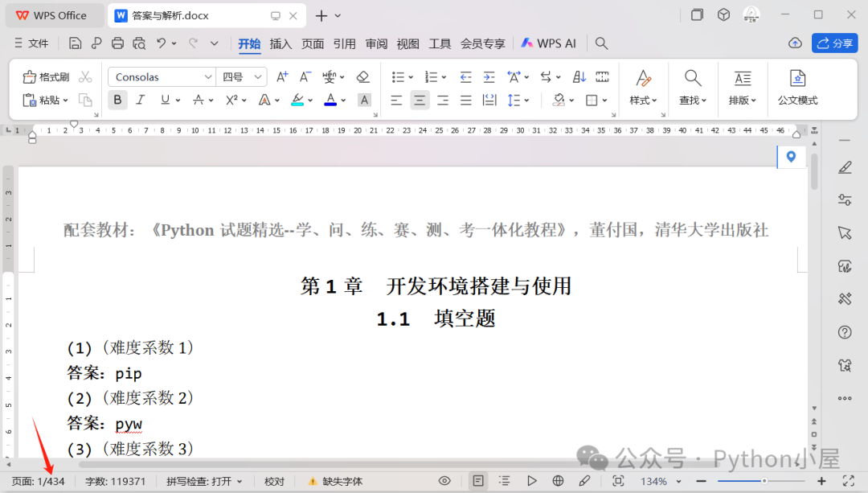Click the Distributed alignment icon
This screenshot has width=868, height=493.
489,101
